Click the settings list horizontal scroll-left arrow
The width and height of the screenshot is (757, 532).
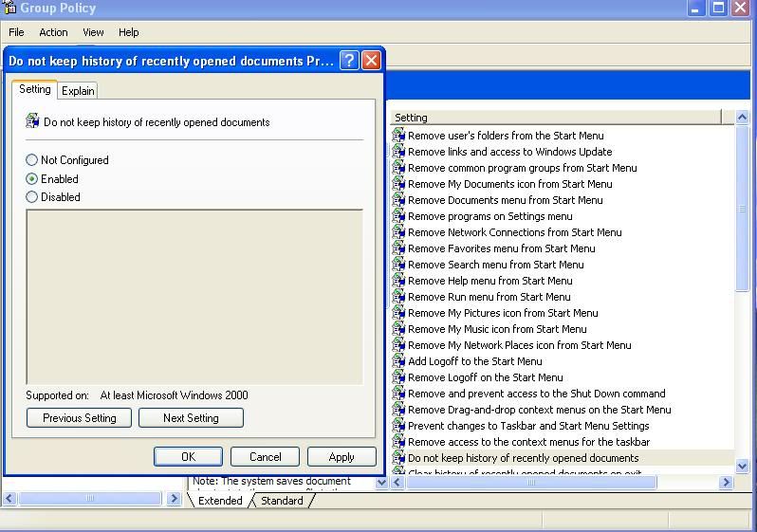[x=397, y=482]
